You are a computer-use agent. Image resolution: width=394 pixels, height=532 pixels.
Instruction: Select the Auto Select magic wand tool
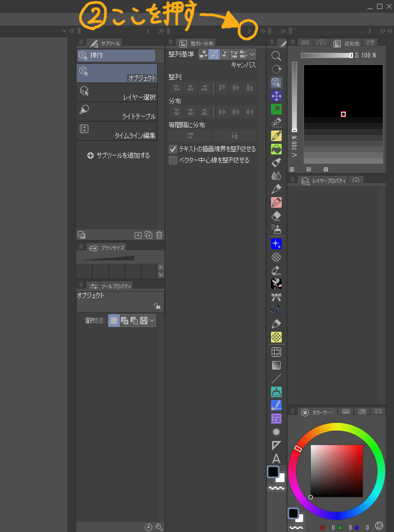[276, 109]
